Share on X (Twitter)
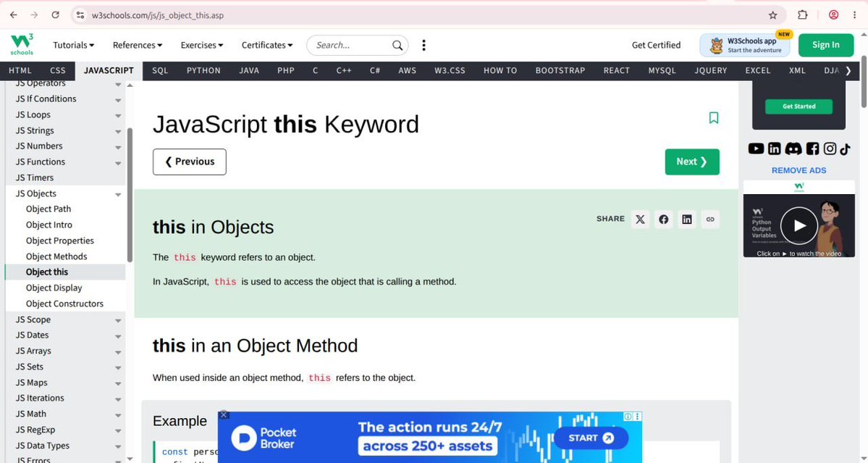The height and width of the screenshot is (463, 868). pyautogui.click(x=641, y=220)
